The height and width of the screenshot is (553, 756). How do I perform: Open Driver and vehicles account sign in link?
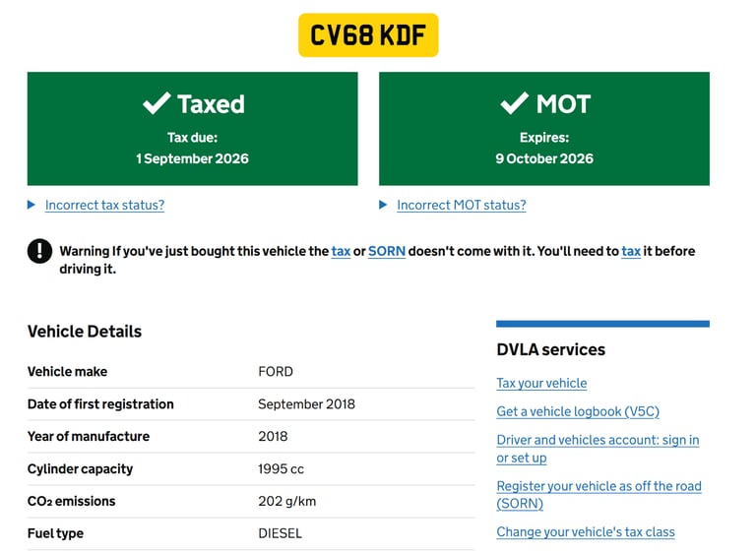click(x=598, y=440)
